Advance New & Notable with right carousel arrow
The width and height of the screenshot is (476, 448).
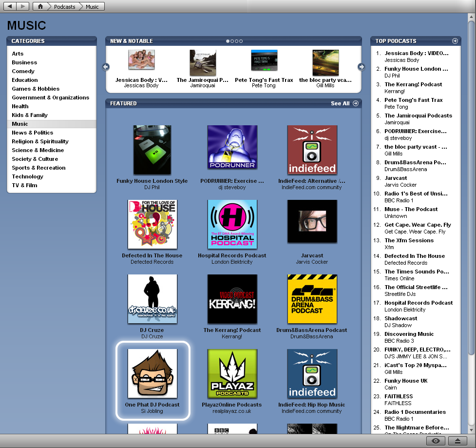pos(361,67)
